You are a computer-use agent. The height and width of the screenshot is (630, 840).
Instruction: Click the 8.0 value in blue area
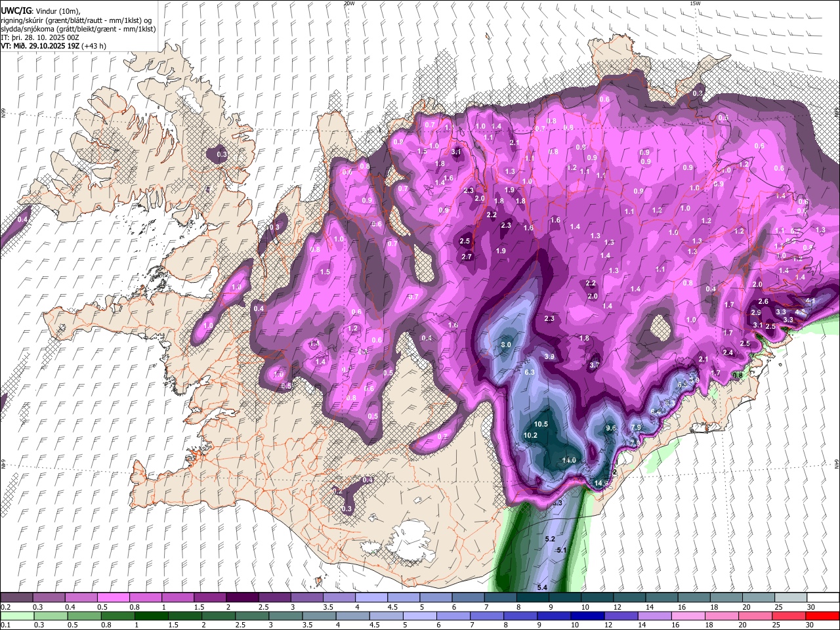point(506,345)
